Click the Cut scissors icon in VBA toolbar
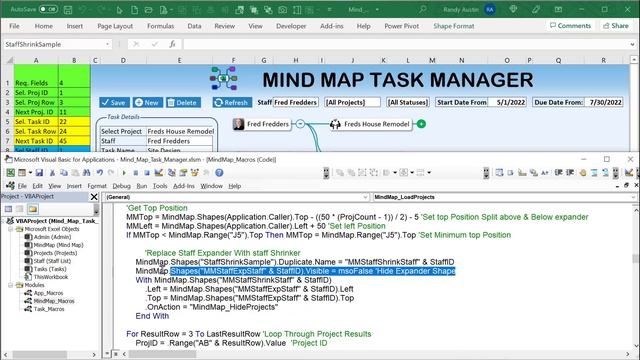 [52, 173]
